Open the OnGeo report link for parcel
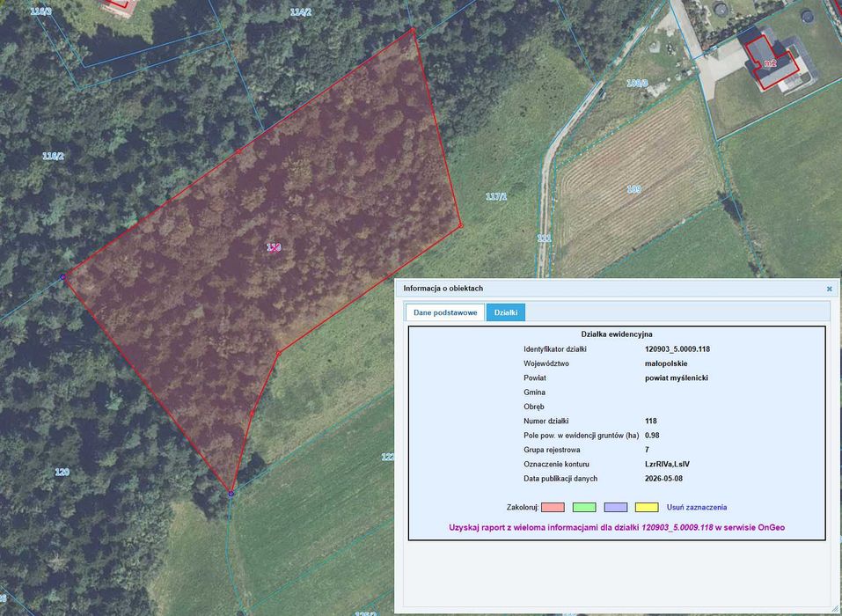Image resolution: width=842 pixels, height=616 pixels. tap(617, 527)
